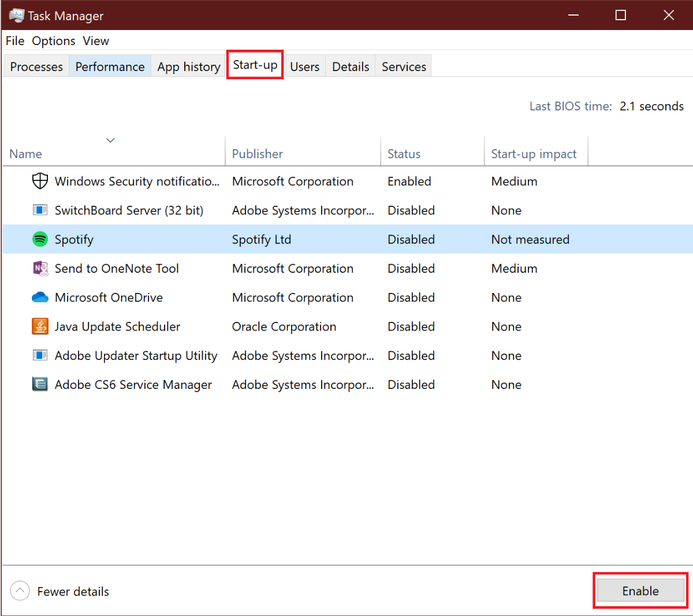Viewport: 693px width, 616px height.
Task: Click the Windows Security shield icon
Action: [x=40, y=181]
